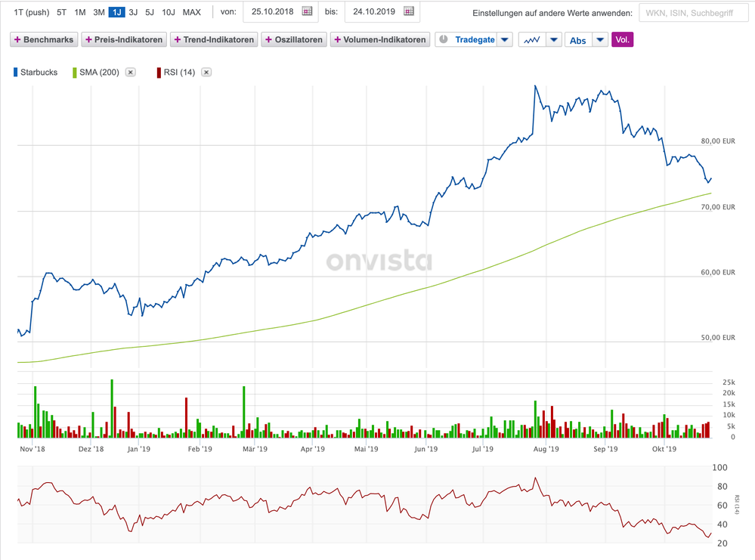The image size is (755, 560).
Task: Click the 'von' start date field
Action: 271,11
